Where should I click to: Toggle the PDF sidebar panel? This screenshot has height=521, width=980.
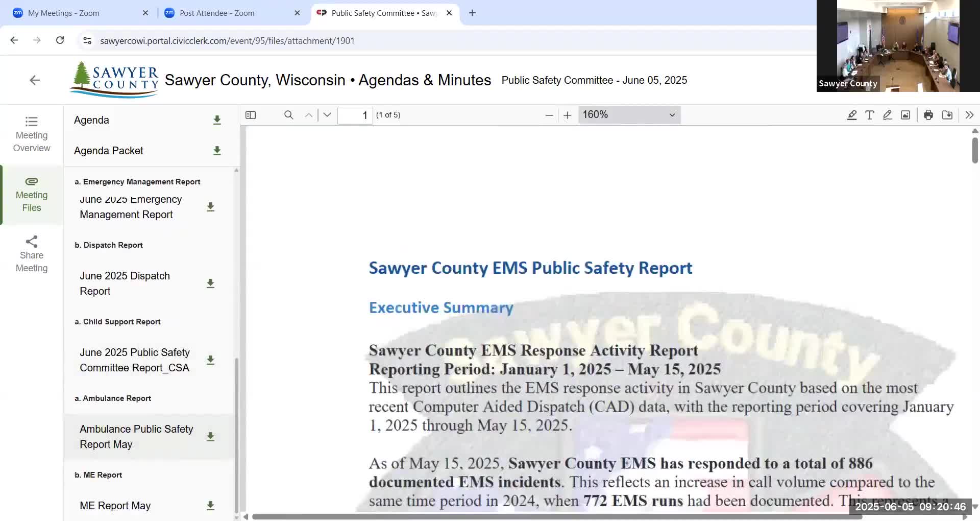click(x=250, y=115)
